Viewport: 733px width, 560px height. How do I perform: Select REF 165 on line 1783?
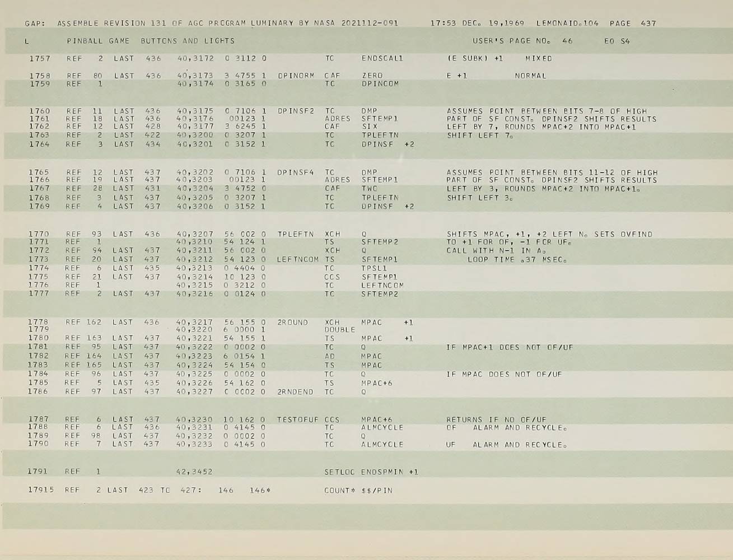pyautogui.click(x=83, y=366)
